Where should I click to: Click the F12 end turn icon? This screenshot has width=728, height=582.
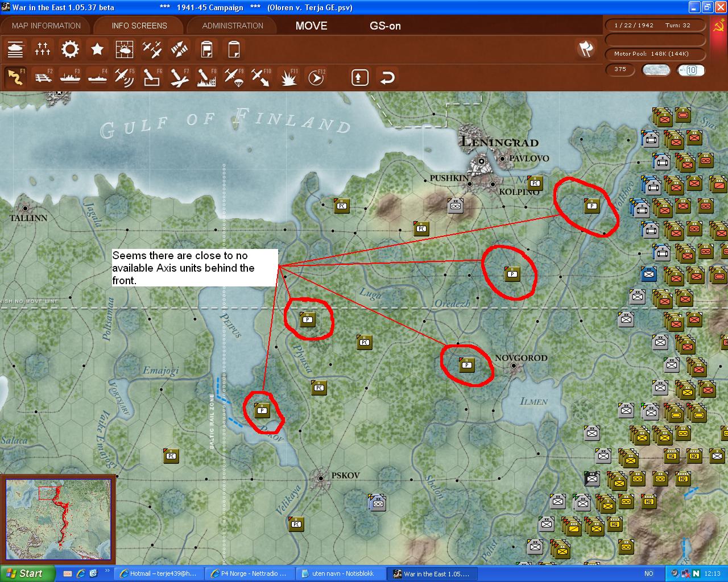[x=316, y=77]
